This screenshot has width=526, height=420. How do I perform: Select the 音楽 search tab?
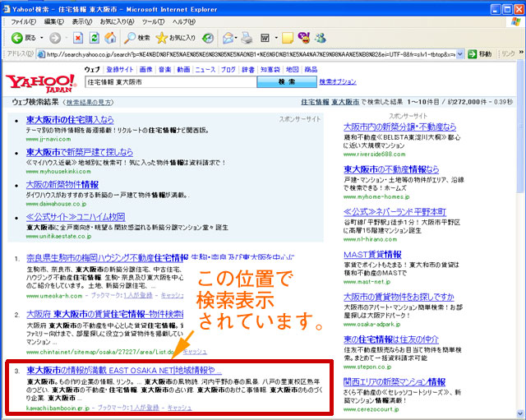click(x=164, y=70)
